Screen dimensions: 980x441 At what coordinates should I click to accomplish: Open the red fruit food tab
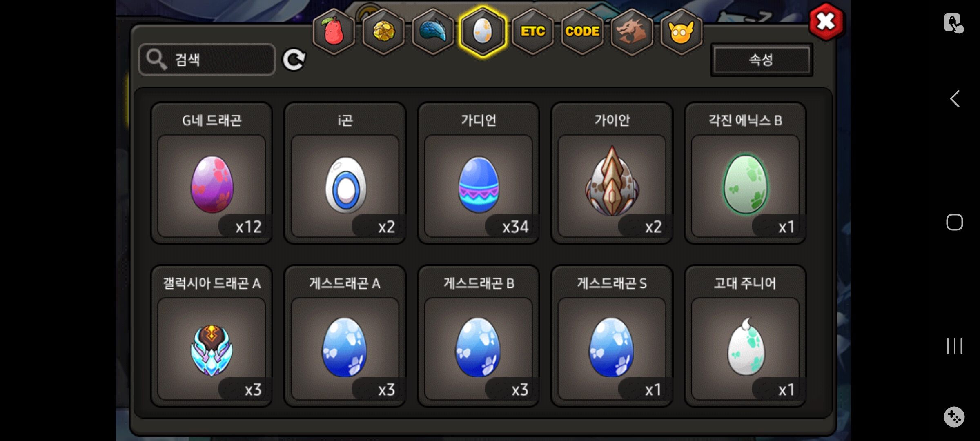(334, 31)
